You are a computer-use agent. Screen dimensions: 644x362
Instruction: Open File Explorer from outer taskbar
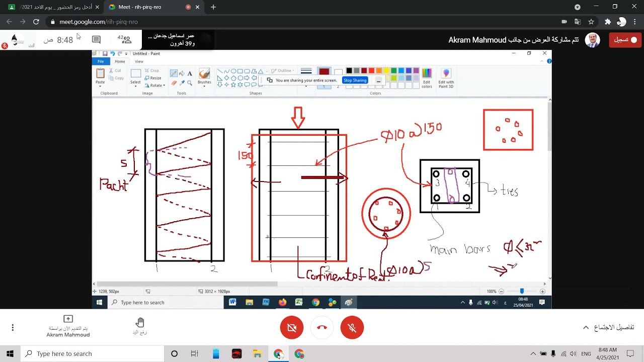pos(257,353)
